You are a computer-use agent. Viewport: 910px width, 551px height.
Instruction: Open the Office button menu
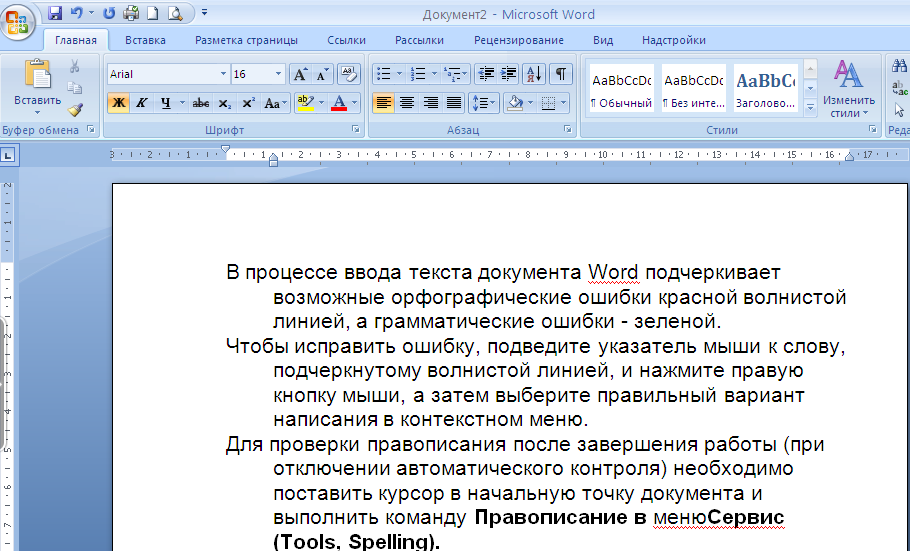coord(18,22)
